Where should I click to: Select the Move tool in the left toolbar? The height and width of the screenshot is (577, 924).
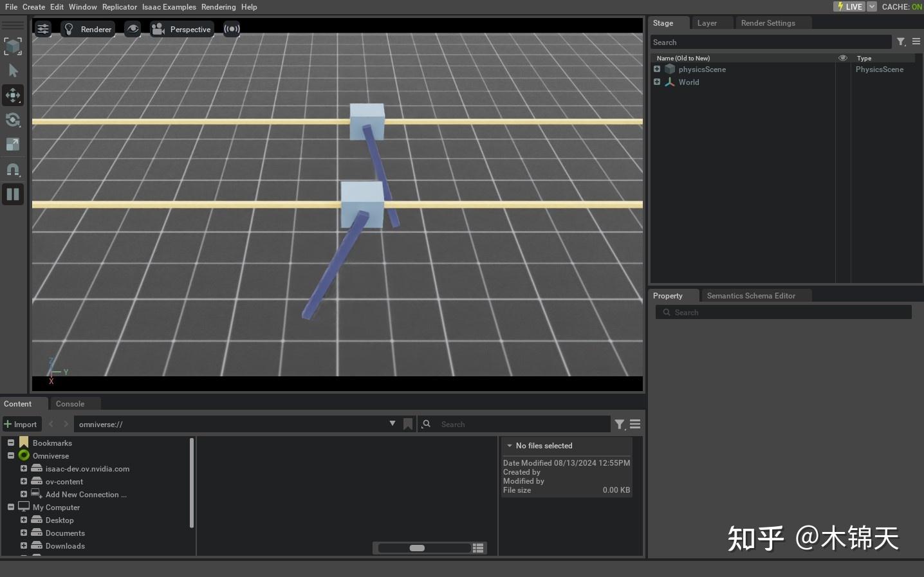pos(13,95)
